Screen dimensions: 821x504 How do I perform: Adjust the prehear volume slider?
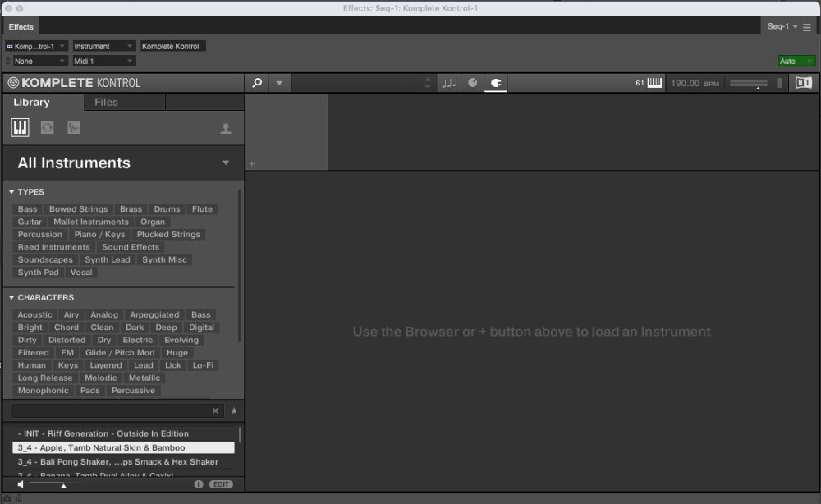click(56, 484)
